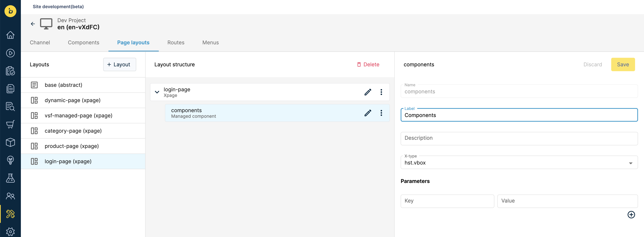This screenshot has width=644, height=237.
Task: Save the component changes
Action: pyautogui.click(x=623, y=64)
